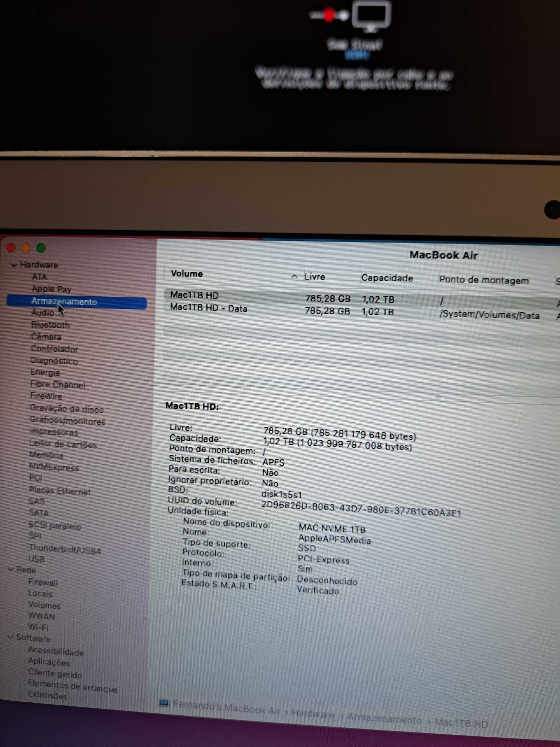Click the Volume column header
560x747 pixels.
tap(187, 274)
